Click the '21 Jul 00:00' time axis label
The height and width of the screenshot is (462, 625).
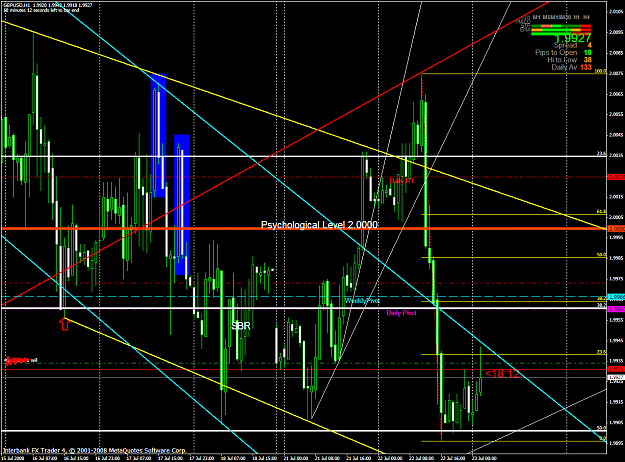(295, 458)
